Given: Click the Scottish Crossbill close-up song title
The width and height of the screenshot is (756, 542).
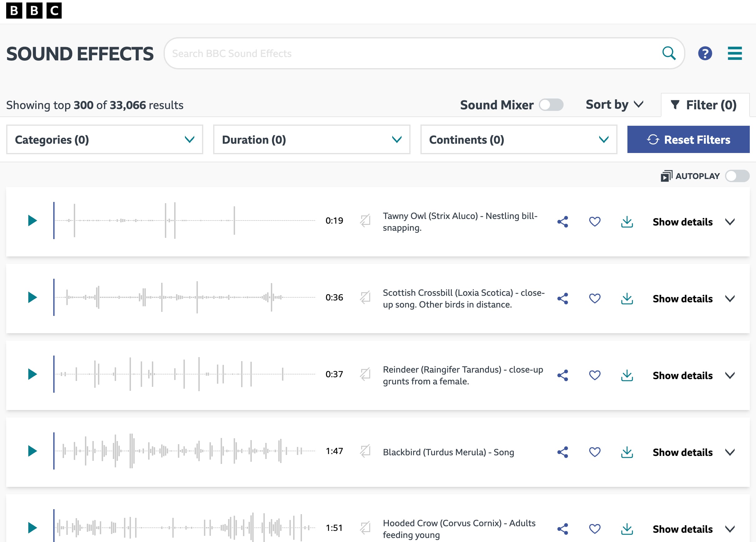Looking at the screenshot, I should coord(464,299).
